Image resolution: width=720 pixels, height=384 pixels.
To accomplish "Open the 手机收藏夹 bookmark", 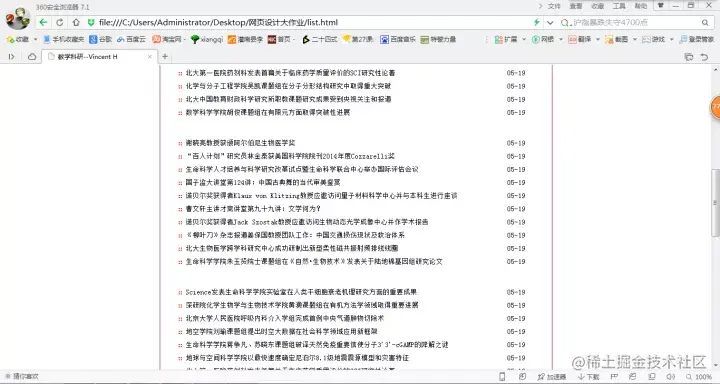I will point(63,40).
